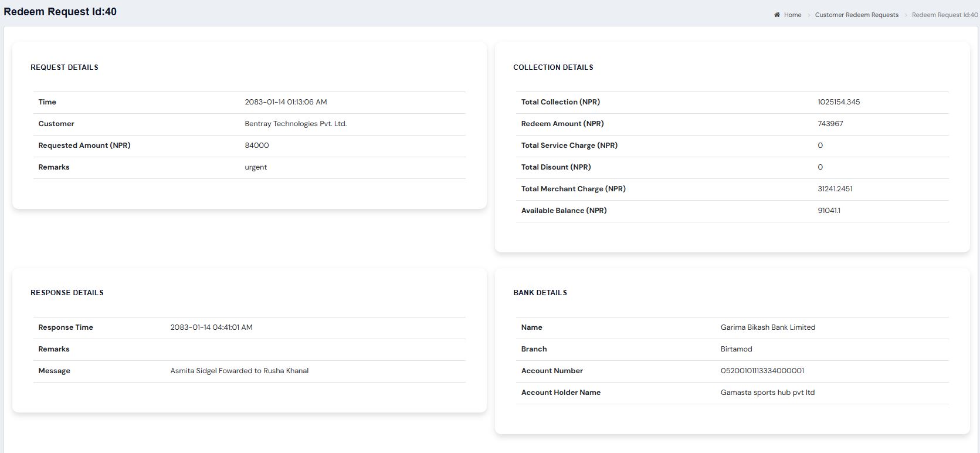The height and width of the screenshot is (453, 980).
Task: Open the Home breadcrumb link
Action: pos(792,15)
